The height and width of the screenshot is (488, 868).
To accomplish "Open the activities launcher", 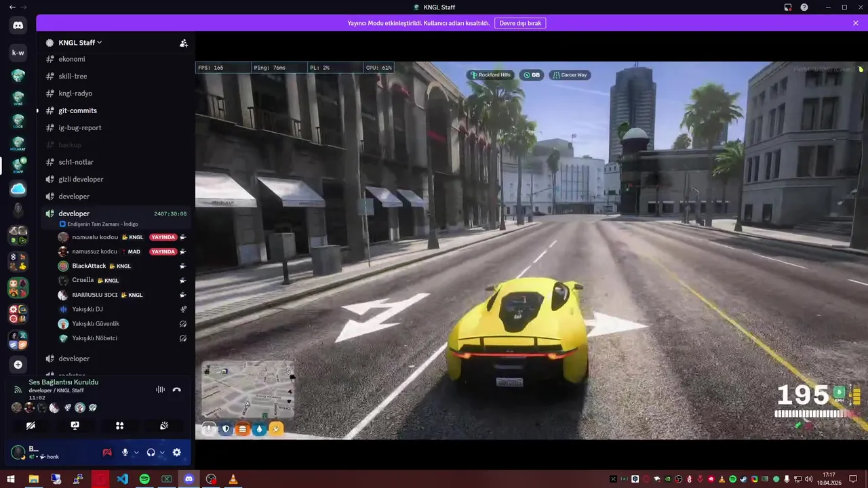I will click(119, 426).
